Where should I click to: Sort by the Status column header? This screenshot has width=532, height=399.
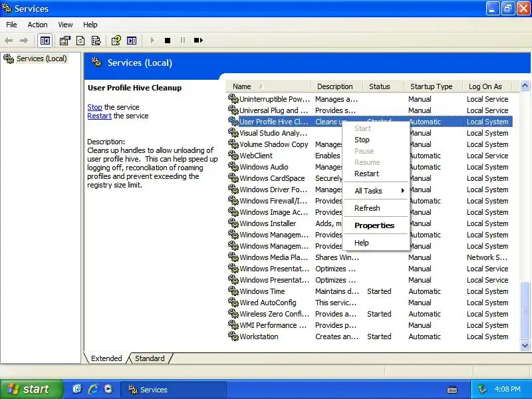[x=384, y=86]
